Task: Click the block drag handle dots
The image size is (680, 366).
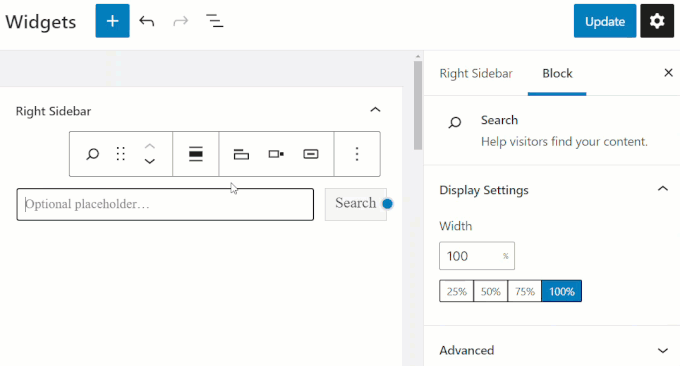Action: pos(121,154)
